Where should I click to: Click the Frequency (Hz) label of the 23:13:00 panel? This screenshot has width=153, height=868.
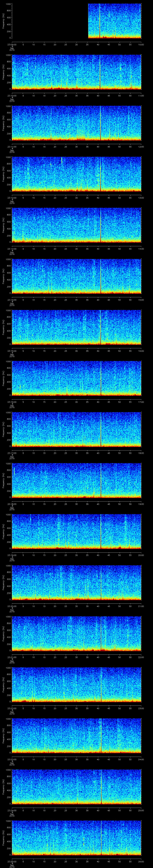pyautogui.click(x=3, y=225)
